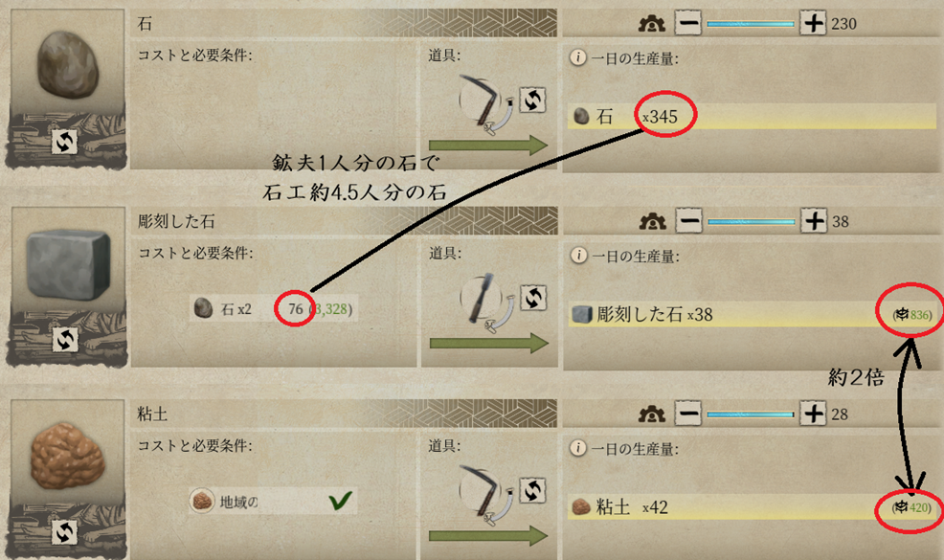Click the swap icon on the 石 resource image
This screenshot has height=560, width=944.
pos(64,142)
